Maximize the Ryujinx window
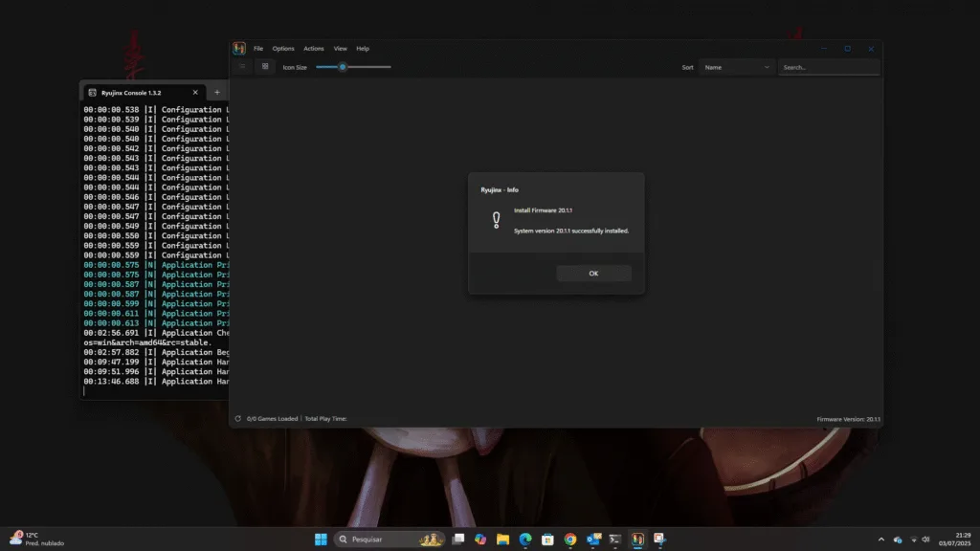 (848, 49)
